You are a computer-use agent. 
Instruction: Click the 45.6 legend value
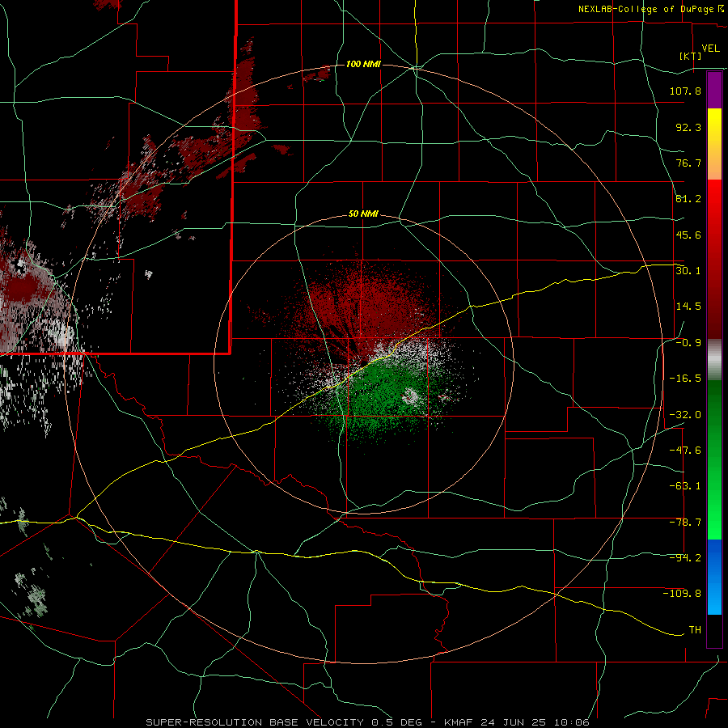688,235
